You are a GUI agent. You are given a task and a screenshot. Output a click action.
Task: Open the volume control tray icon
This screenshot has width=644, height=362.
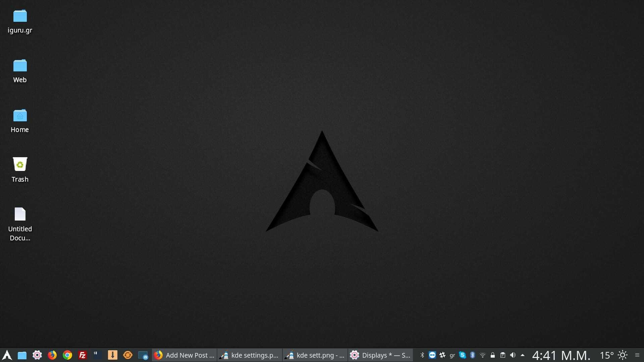point(513,355)
